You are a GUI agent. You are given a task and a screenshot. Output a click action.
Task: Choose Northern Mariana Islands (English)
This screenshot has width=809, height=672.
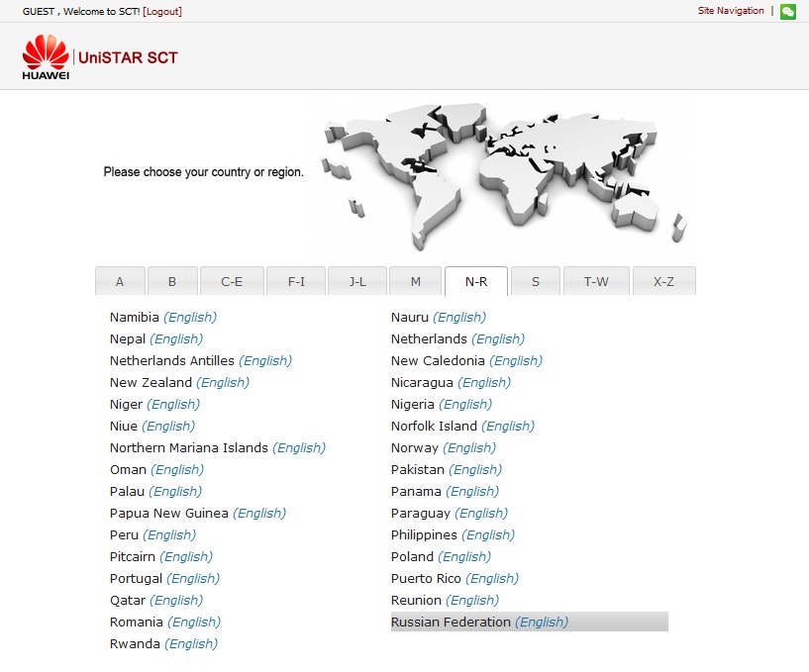click(x=218, y=447)
